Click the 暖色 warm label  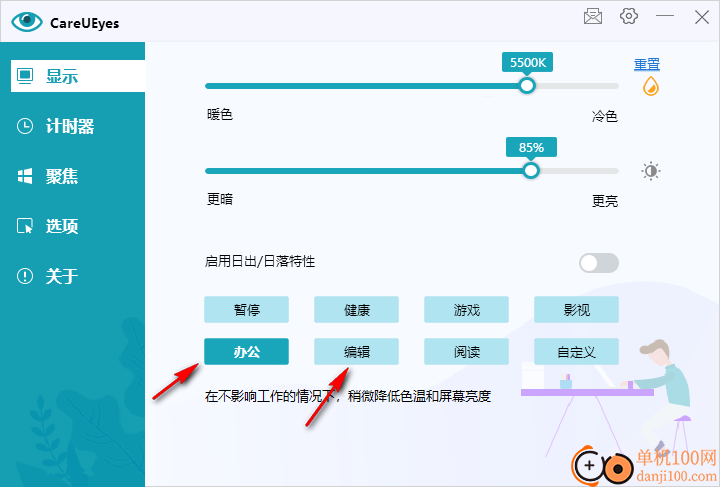pyautogui.click(x=220, y=114)
